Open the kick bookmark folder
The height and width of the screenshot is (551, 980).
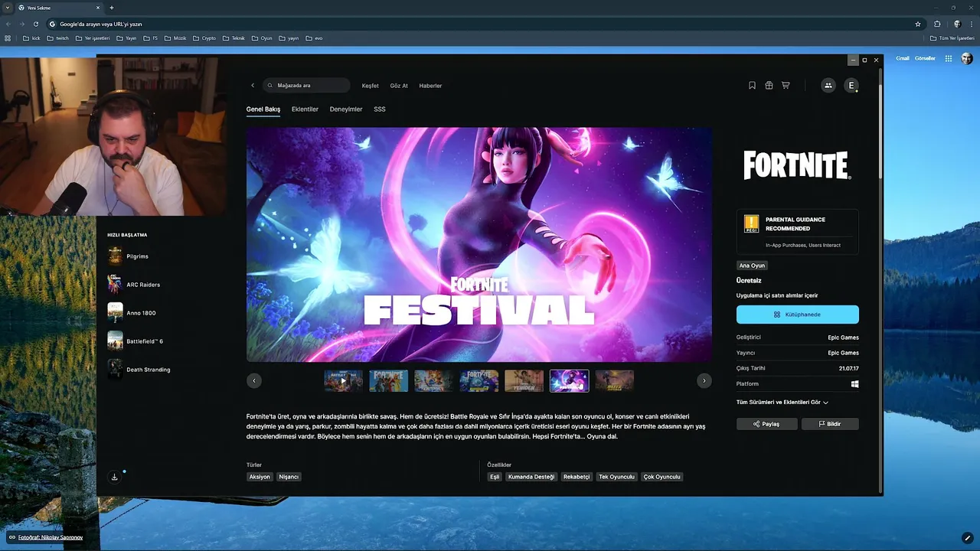pyautogui.click(x=31, y=38)
